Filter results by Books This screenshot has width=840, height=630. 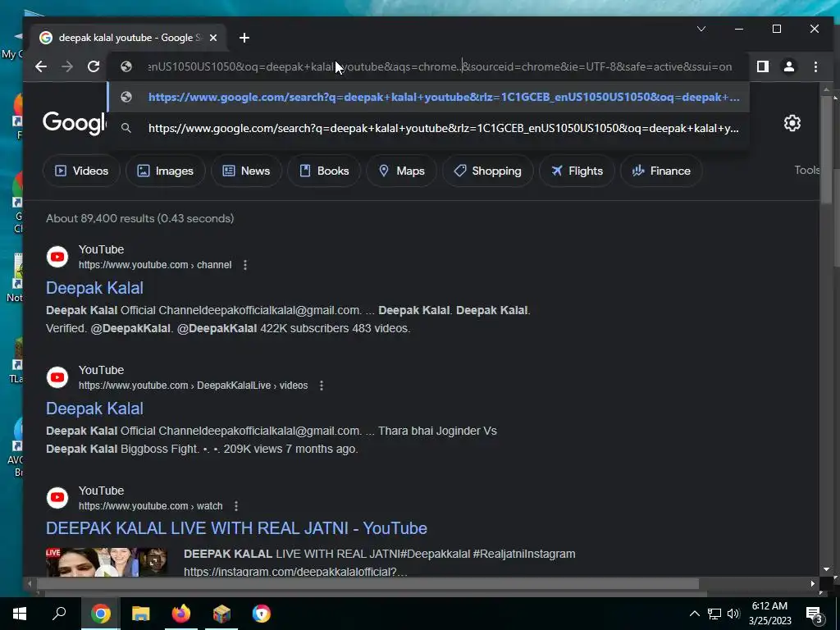pos(324,171)
